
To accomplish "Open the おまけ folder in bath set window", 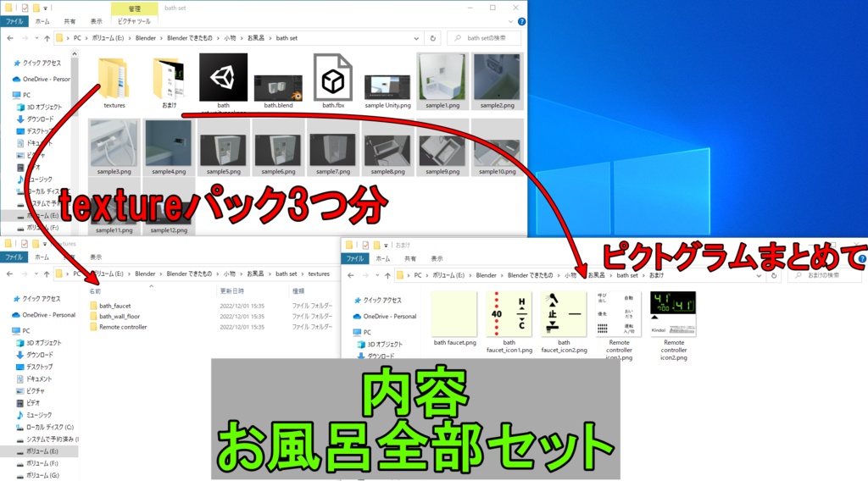I will [169, 83].
